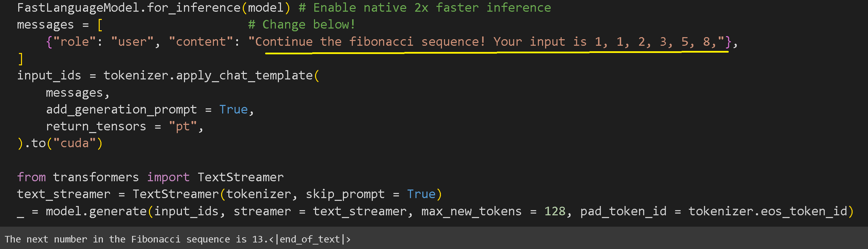Click the '# Change below!' comment
This screenshot has height=249, width=868.
coord(301,25)
